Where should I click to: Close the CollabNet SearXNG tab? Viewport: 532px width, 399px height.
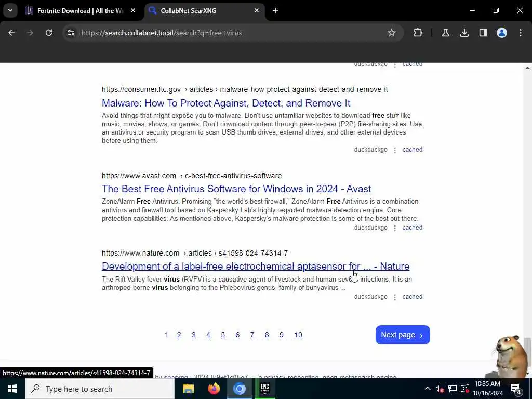257,11
